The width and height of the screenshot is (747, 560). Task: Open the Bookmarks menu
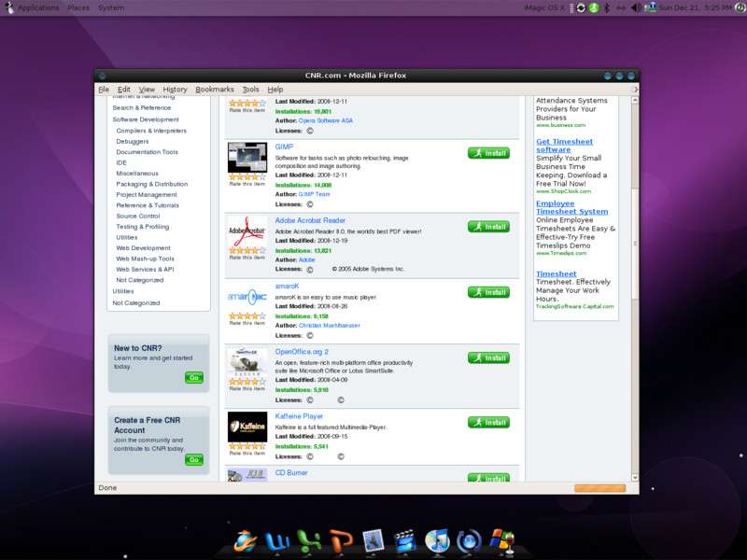(215, 89)
